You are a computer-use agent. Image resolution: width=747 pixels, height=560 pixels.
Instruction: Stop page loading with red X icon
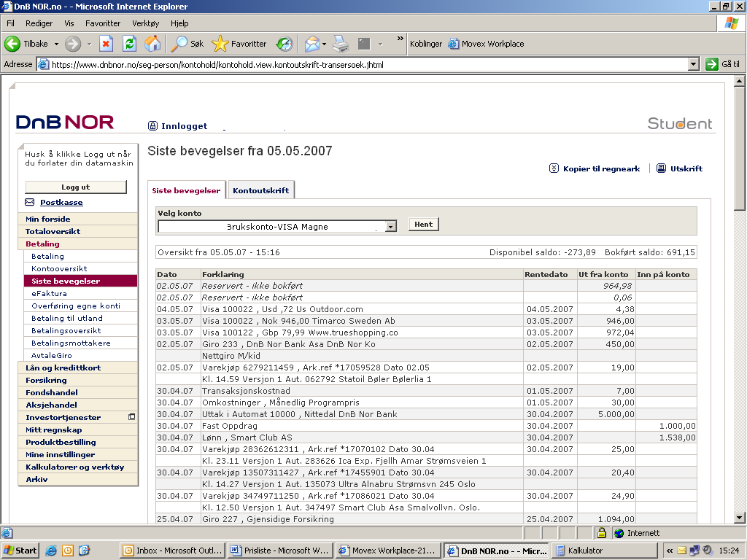[x=106, y=44]
